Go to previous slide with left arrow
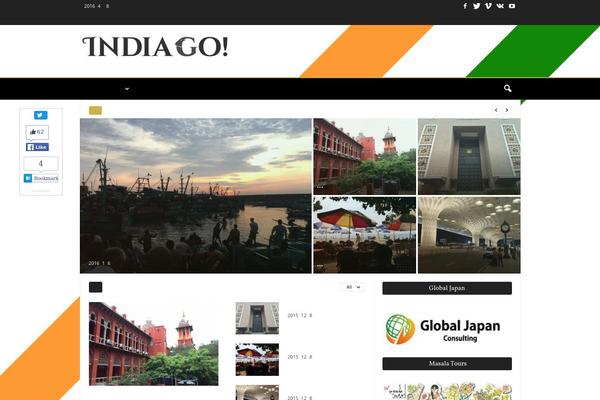 (x=496, y=110)
